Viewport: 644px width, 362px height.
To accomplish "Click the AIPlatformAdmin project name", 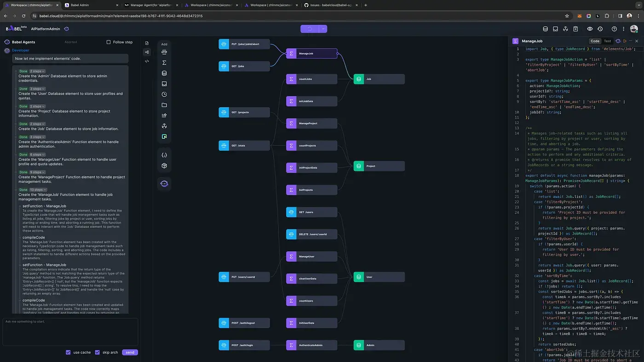I will click(46, 29).
